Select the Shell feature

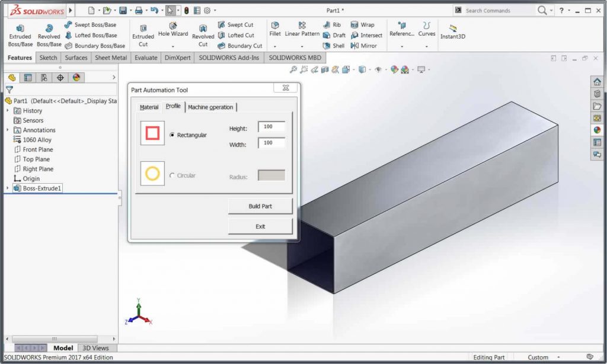coord(333,46)
